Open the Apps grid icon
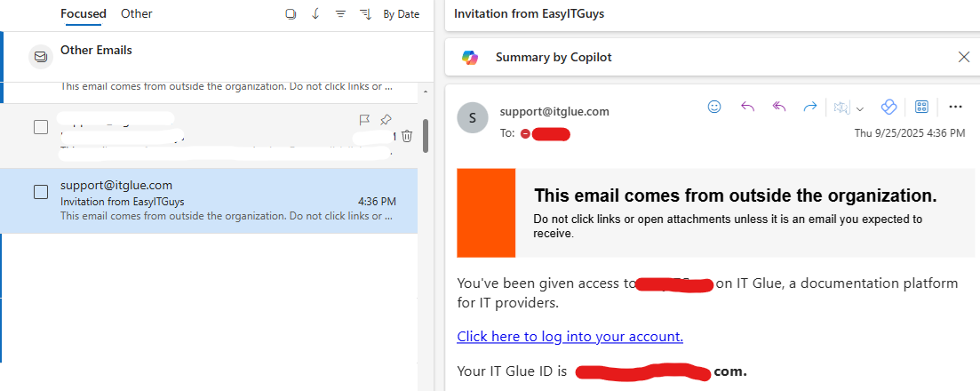Screen dimensions: 980x391 (x=921, y=107)
